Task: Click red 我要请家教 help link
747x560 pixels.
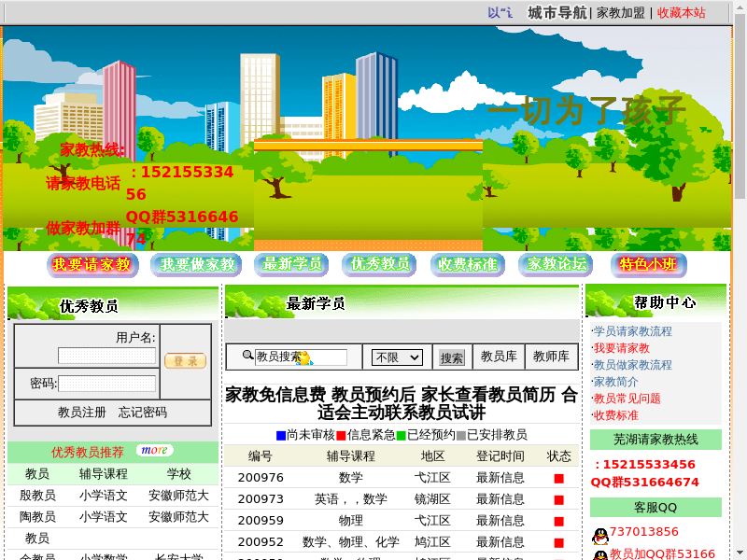Action: point(621,347)
